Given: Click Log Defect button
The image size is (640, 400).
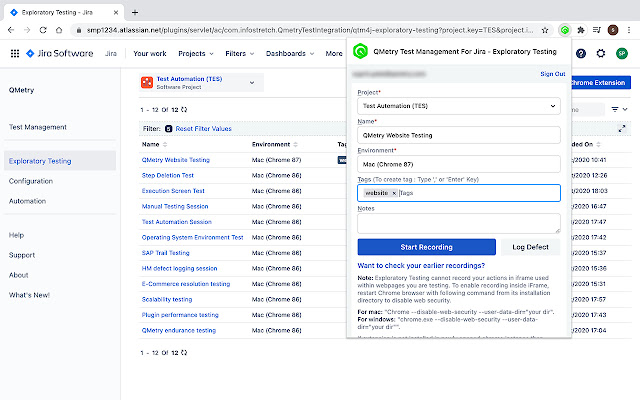Looking at the screenshot, I should tap(530, 247).
